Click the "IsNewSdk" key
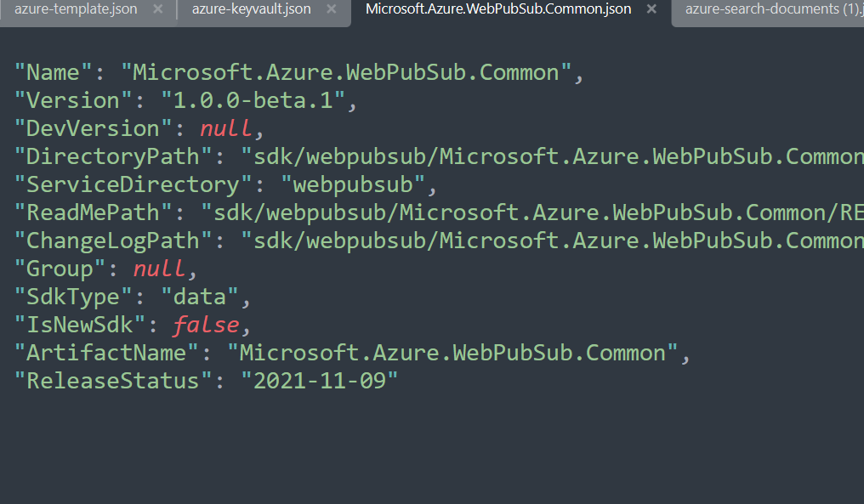The width and height of the screenshot is (864, 504). point(79,326)
